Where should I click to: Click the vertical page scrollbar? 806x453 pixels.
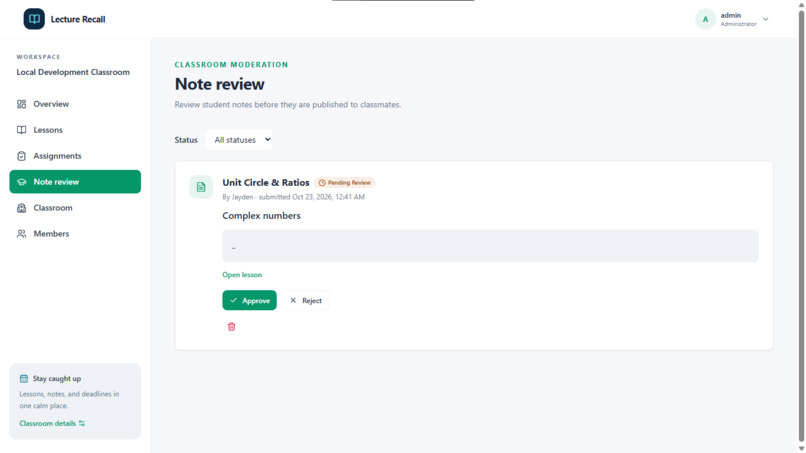pos(801,226)
